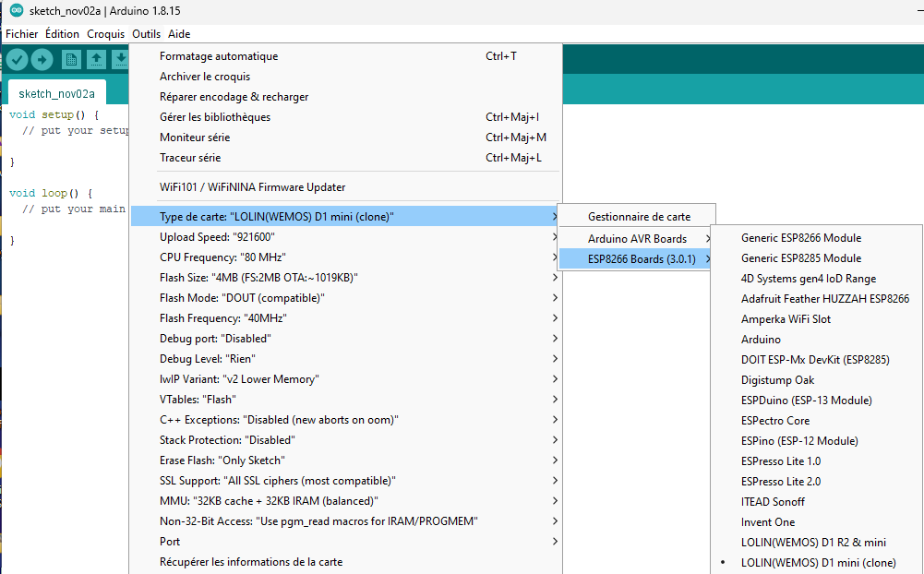The height and width of the screenshot is (574, 924).
Task: Select Digistump Oak board
Action: pos(816,380)
